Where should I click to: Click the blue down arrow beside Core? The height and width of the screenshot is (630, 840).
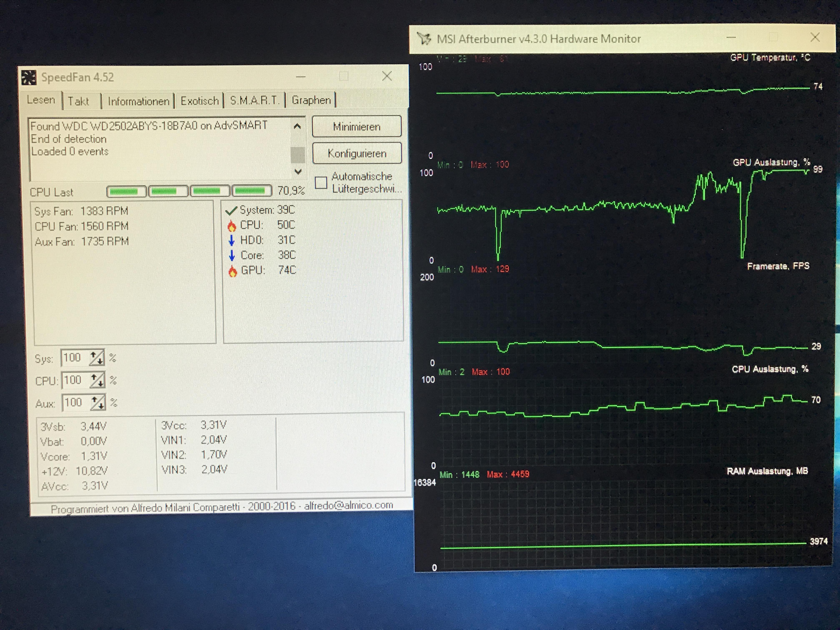pyautogui.click(x=232, y=256)
